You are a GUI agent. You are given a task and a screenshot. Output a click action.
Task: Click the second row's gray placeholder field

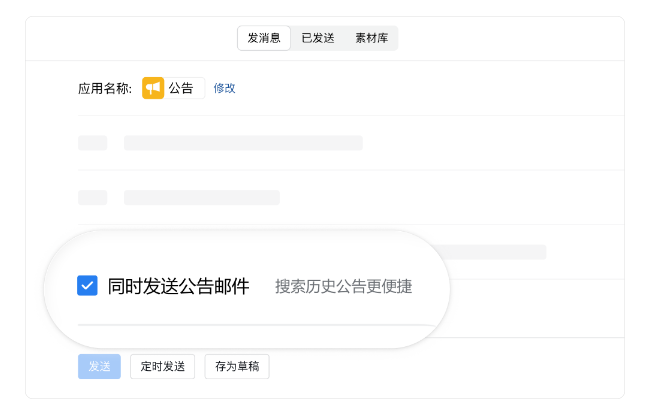(201, 197)
